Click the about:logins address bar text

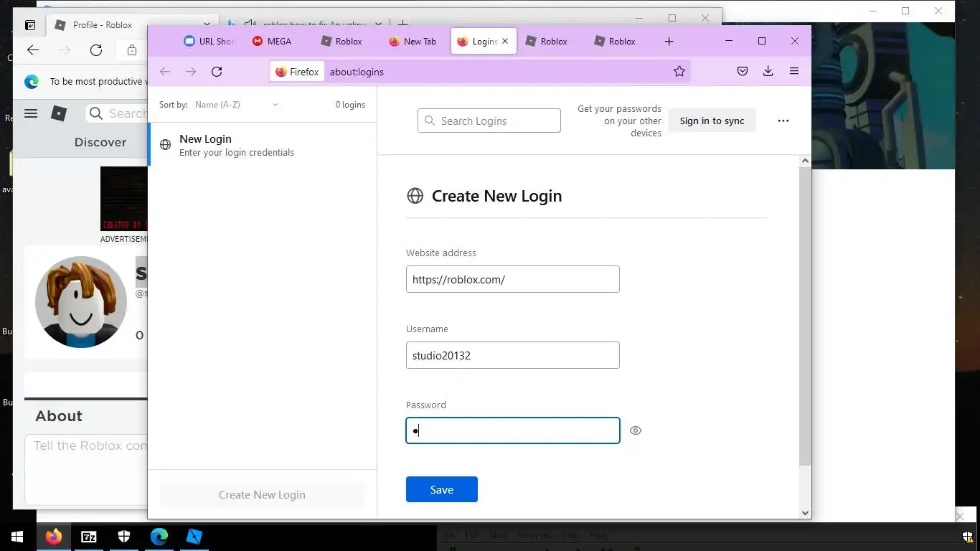[357, 72]
